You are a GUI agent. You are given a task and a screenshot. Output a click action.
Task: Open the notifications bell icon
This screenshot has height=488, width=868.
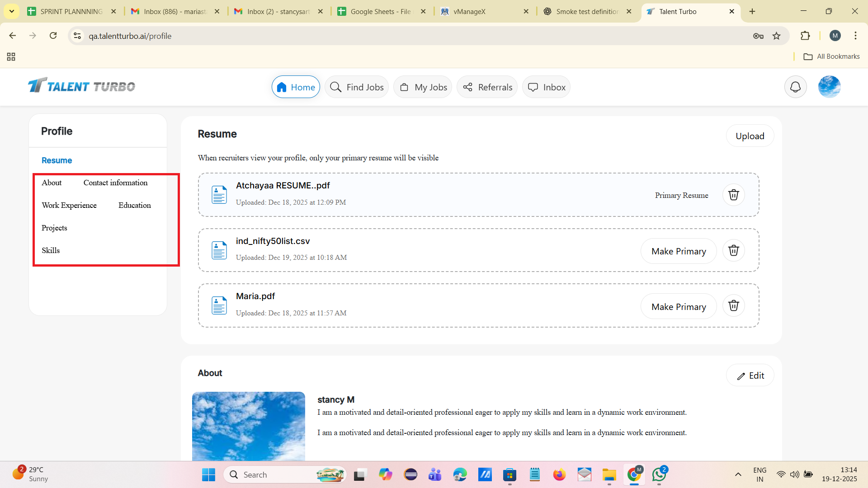[x=795, y=87]
